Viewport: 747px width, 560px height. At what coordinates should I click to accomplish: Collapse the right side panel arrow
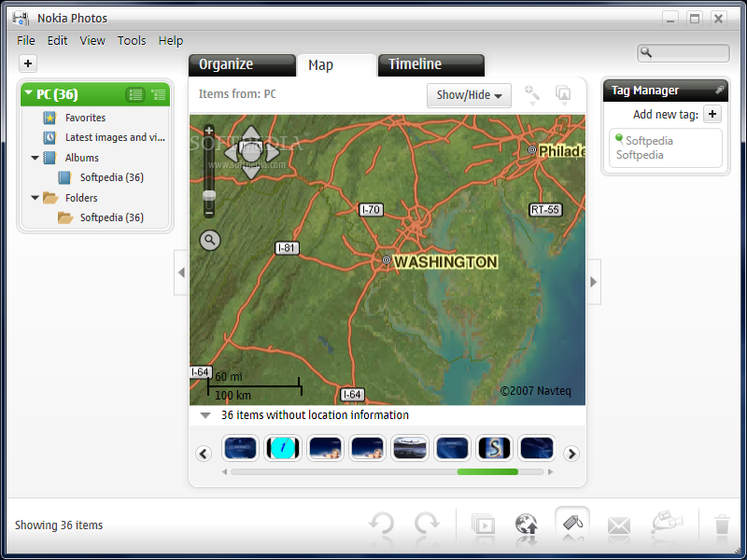point(594,282)
